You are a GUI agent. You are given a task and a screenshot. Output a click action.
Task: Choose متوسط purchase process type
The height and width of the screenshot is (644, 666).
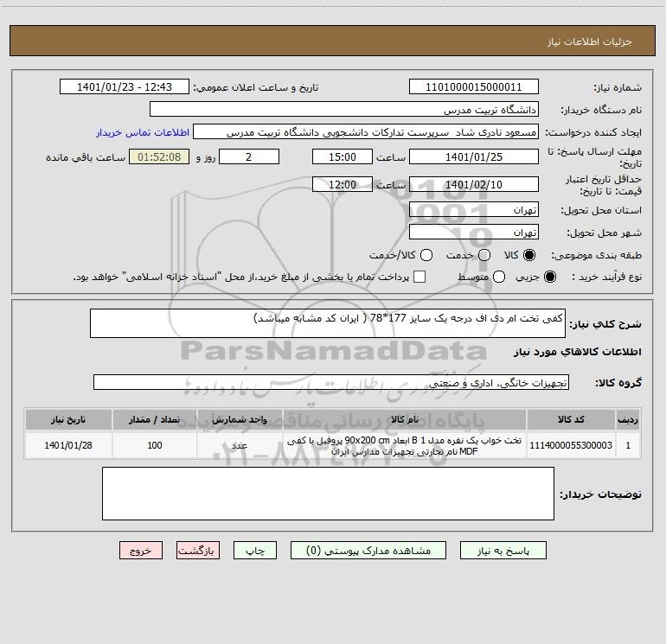click(499, 277)
